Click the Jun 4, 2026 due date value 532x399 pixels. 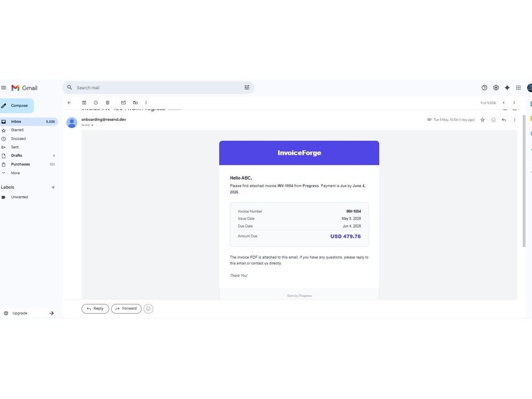(352, 226)
